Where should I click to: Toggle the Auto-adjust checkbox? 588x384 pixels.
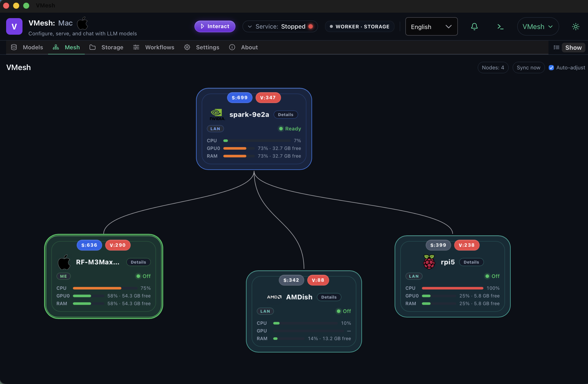[551, 68]
